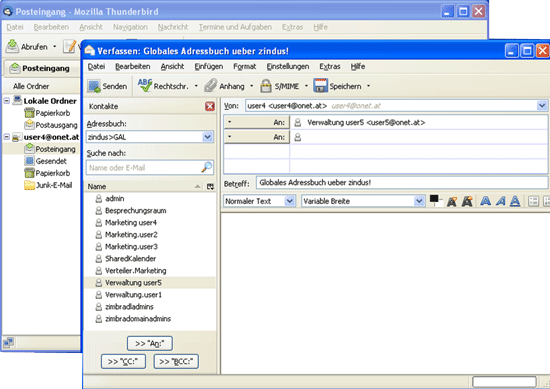Change recipient type of first An: row
Screen dimensions: 550x389
tap(256, 122)
